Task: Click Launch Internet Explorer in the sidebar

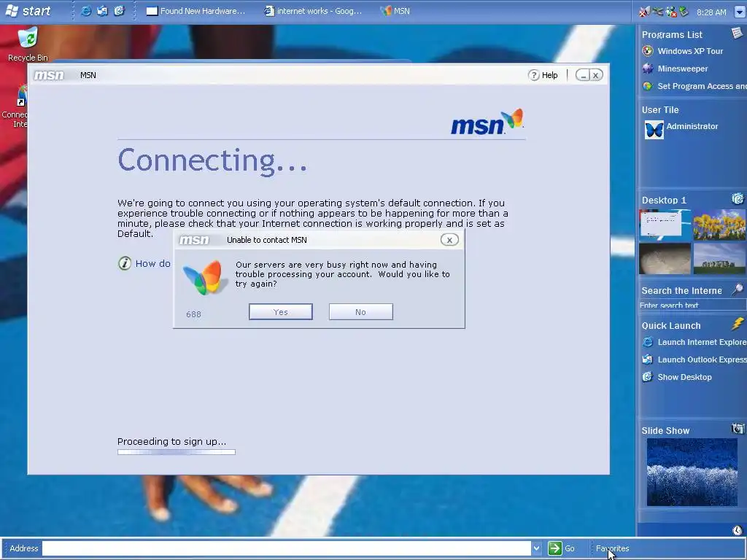Action: (x=702, y=342)
